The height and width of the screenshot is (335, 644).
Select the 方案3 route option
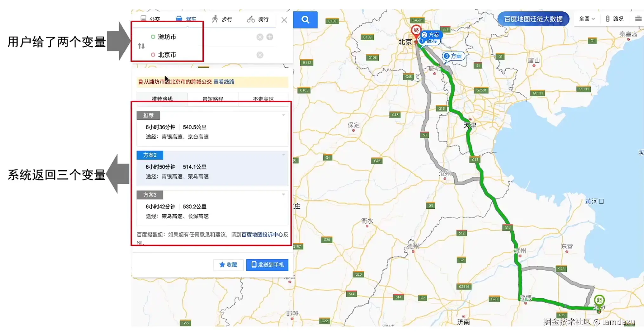(x=212, y=208)
